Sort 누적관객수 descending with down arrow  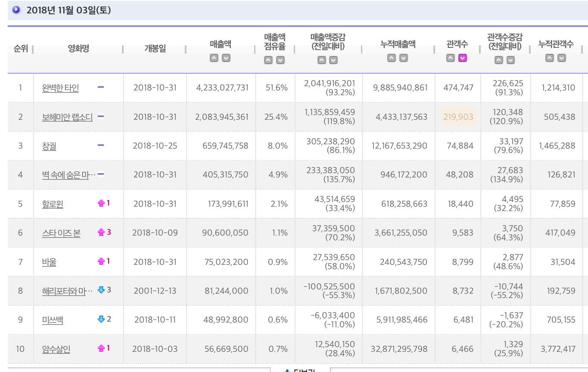[x=561, y=58]
